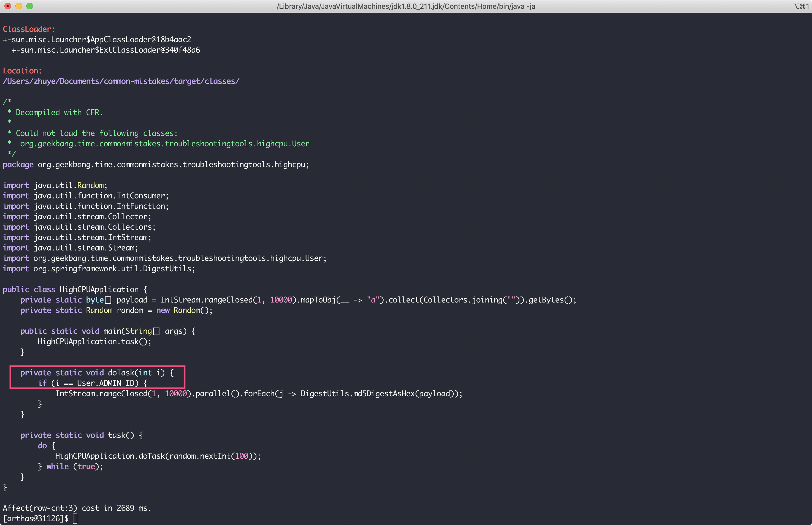Screen dimensions: 812x525
Task: Click the package declaration line
Action: [156, 165]
